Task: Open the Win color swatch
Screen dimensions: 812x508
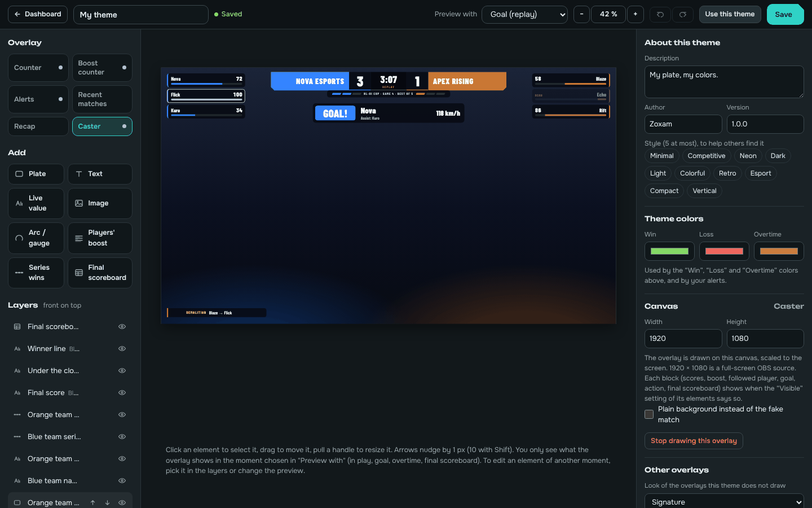Action: pos(669,251)
